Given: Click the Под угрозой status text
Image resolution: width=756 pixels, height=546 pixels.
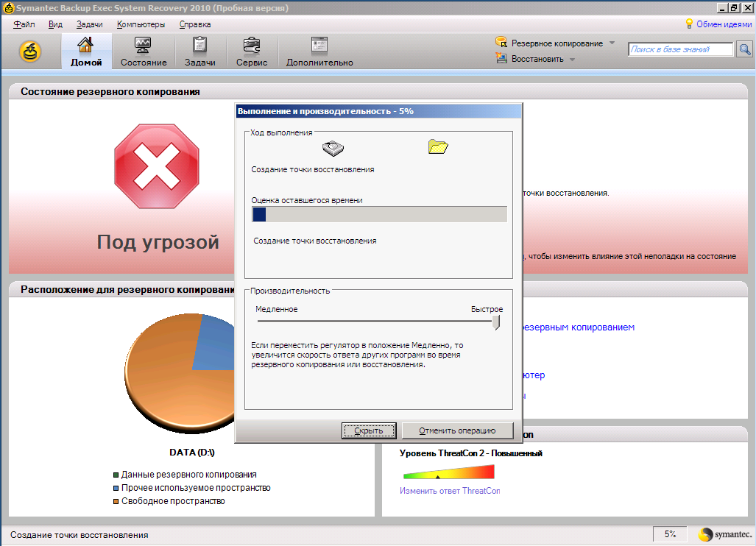Looking at the screenshot, I should (158, 242).
